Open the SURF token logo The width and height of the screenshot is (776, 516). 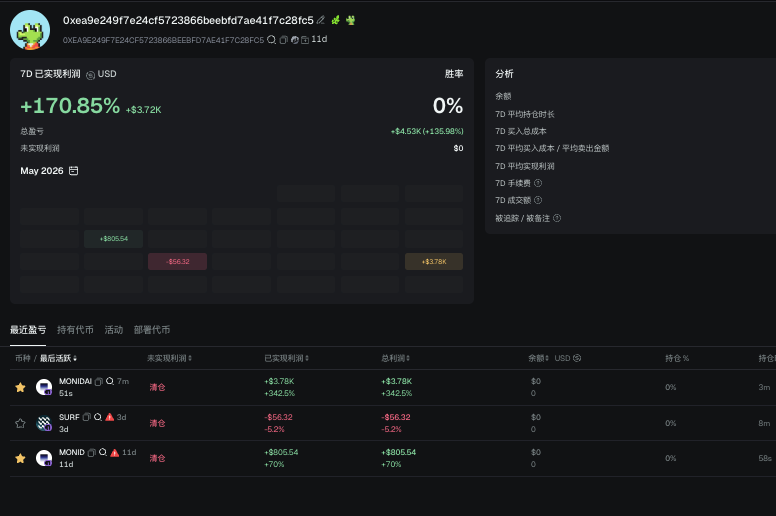(x=44, y=423)
